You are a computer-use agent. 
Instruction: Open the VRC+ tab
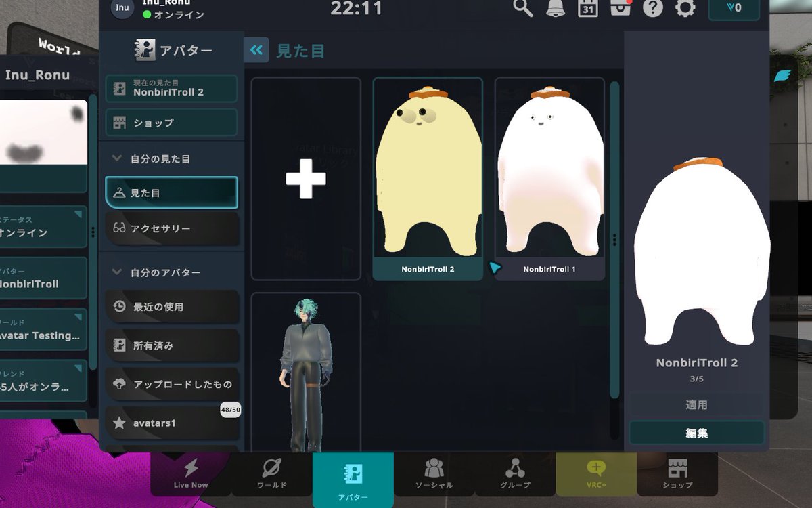click(597, 473)
